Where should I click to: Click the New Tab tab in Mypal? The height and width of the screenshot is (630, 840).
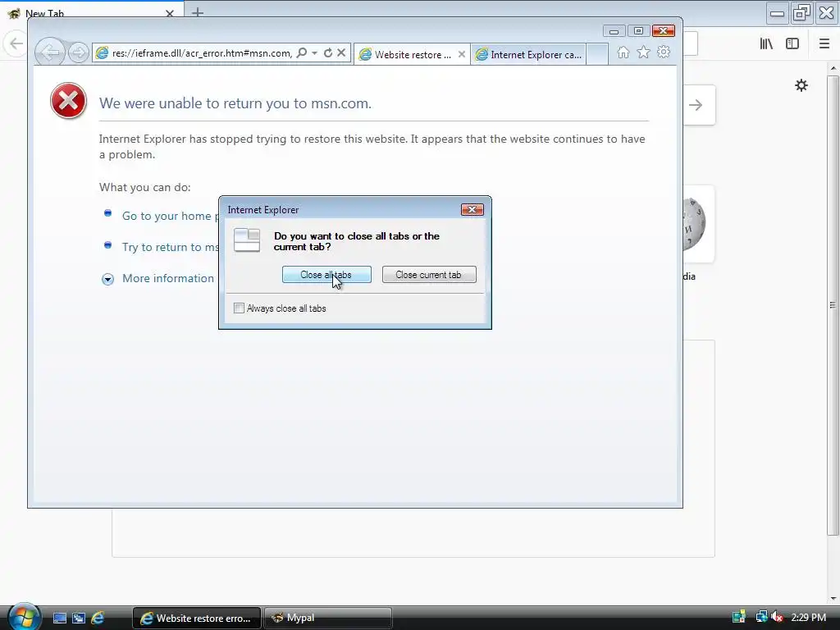pyautogui.click(x=92, y=13)
